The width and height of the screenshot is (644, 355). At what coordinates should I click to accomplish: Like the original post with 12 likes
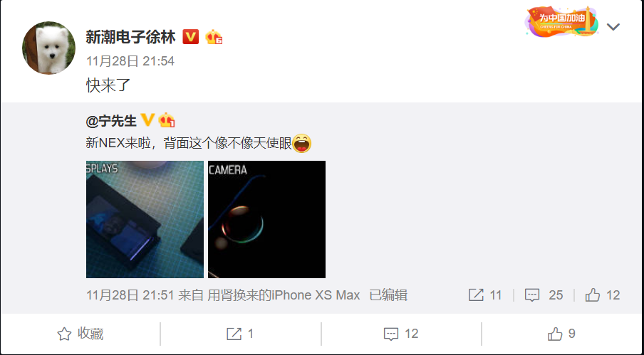pos(603,295)
